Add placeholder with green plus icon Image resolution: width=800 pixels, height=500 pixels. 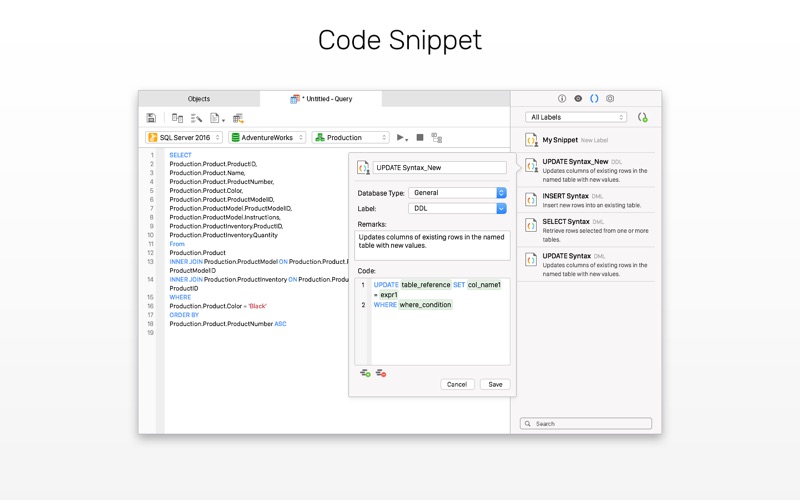point(365,373)
